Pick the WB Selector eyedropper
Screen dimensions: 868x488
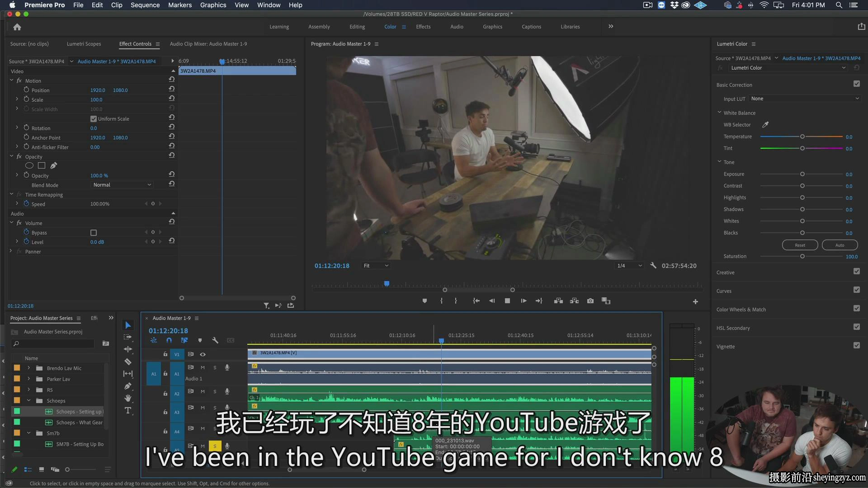(x=765, y=125)
